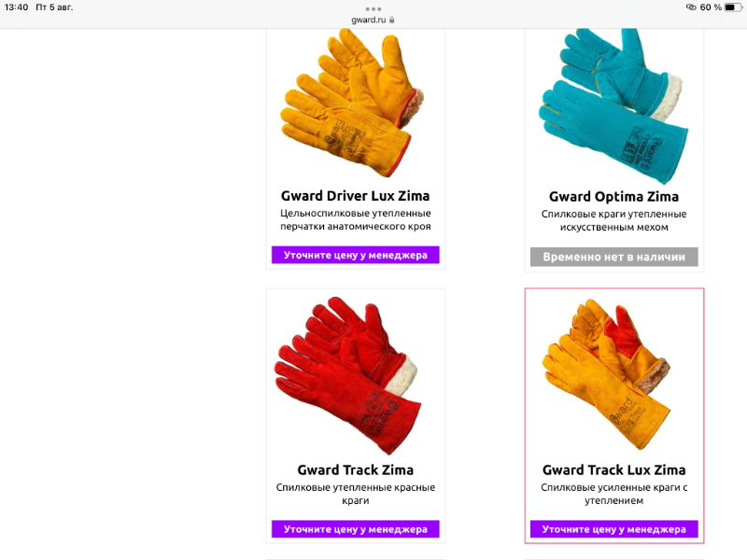
Task: Tap the VPN/link status icon near battery
Action: click(691, 7)
